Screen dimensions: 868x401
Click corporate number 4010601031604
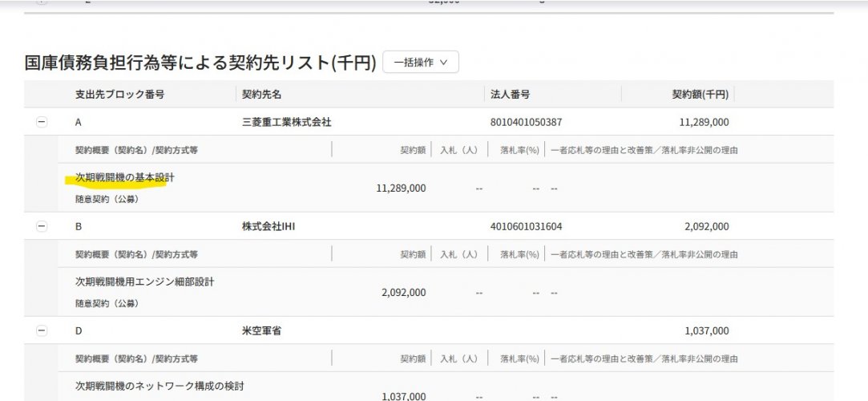click(x=526, y=226)
